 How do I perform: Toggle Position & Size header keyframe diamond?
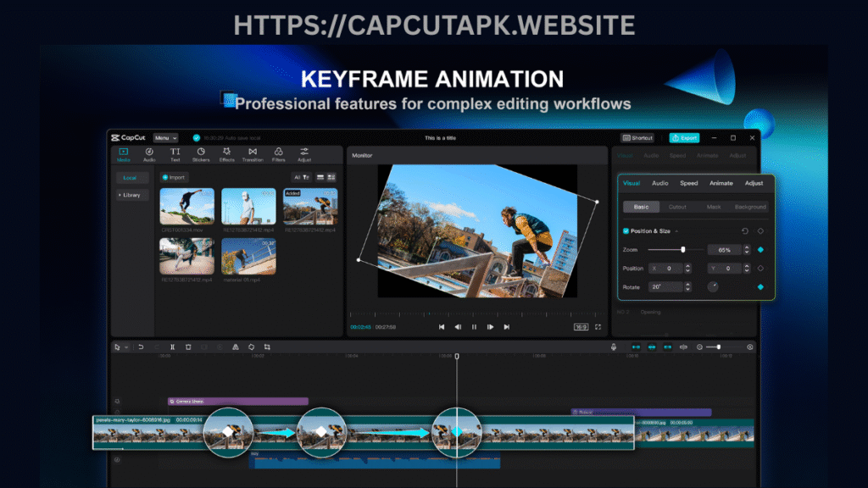tap(760, 230)
